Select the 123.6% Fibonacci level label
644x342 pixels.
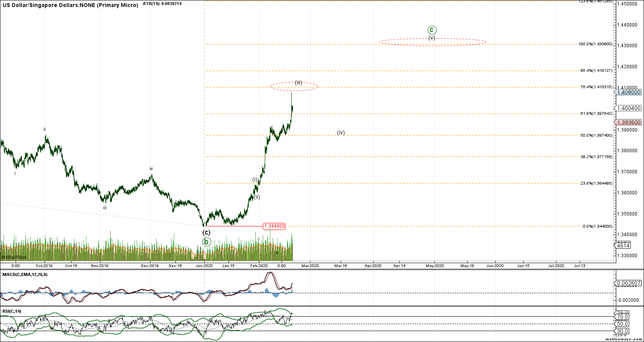(595, 1)
